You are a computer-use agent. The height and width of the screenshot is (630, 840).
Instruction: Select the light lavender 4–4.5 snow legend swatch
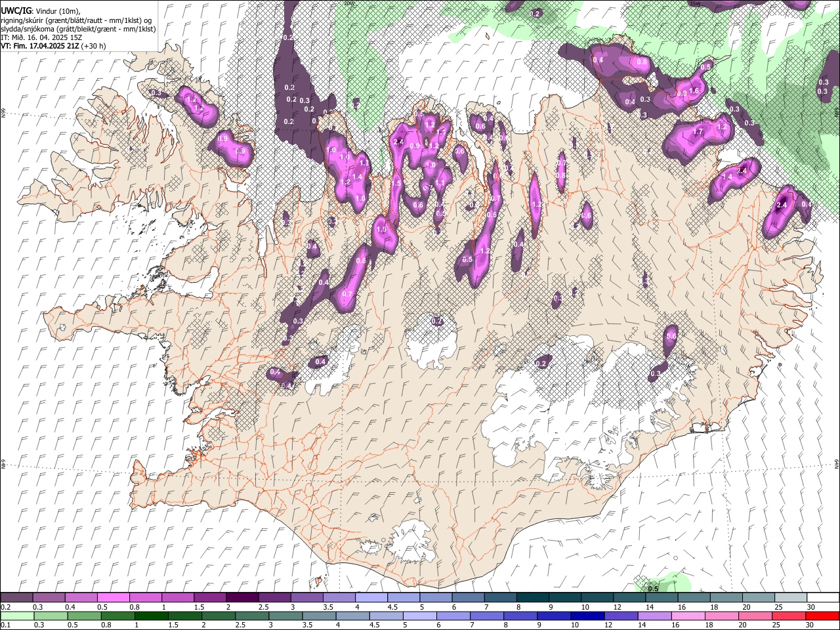371,597
